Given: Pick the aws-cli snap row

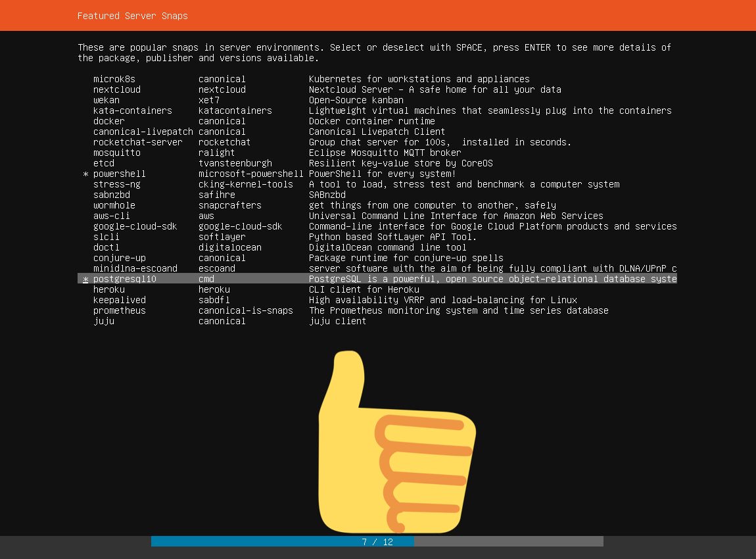Looking at the screenshot, I should [x=377, y=216].
